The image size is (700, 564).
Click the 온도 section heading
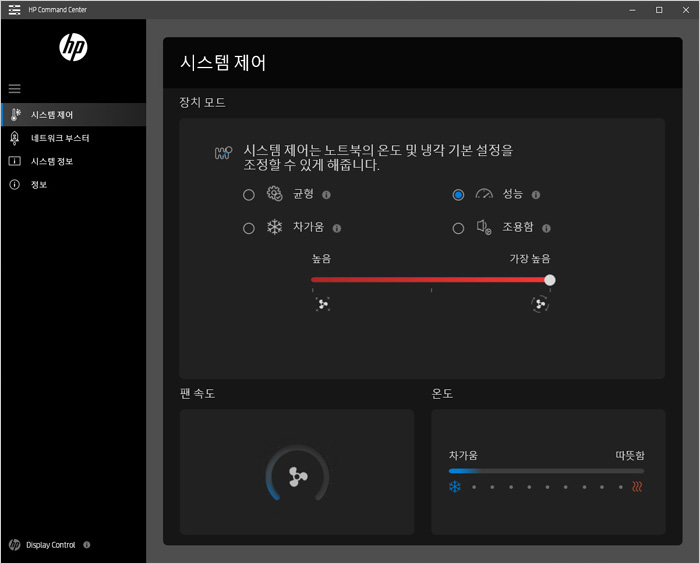[442, 393]
